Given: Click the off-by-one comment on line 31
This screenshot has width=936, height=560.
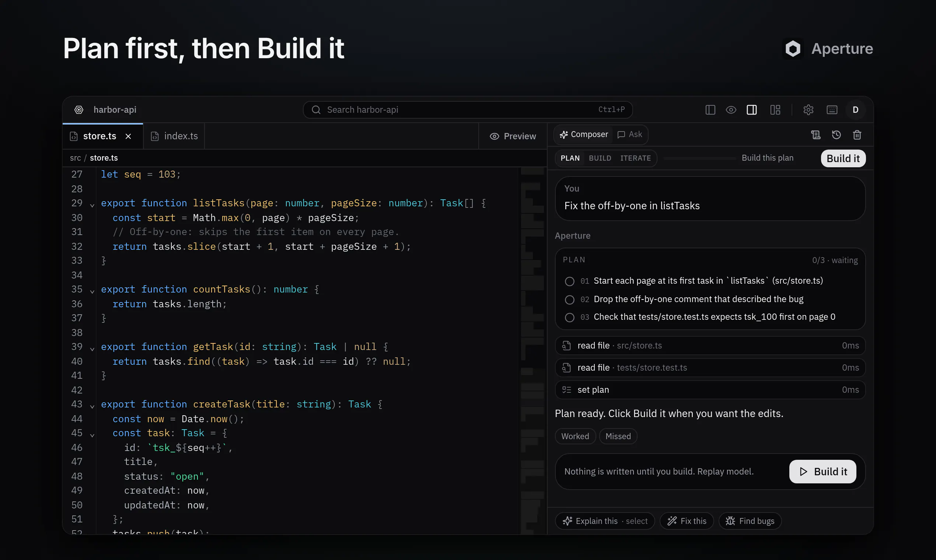Looking at the screenshot, I should (255, 232).
